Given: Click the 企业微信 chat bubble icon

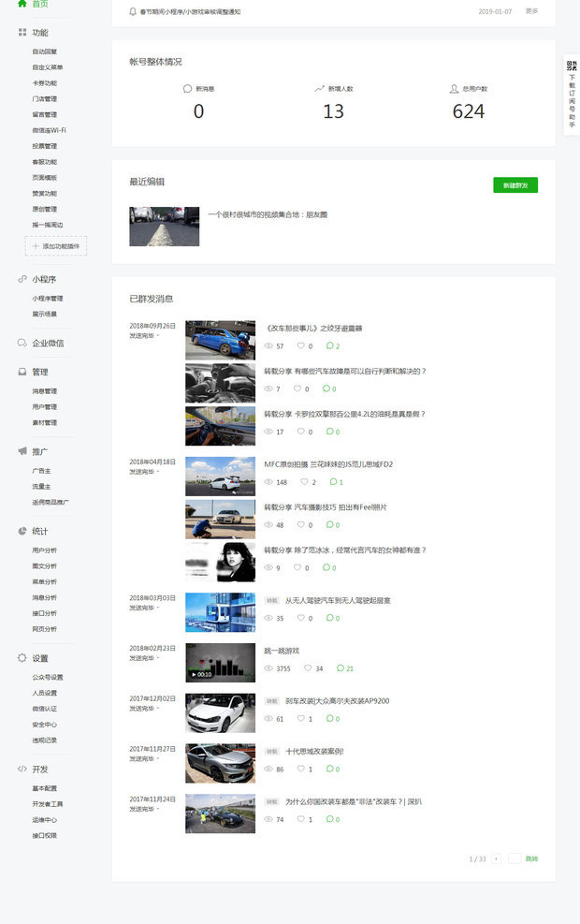Looking at the screenshot, I should point(22,344).
